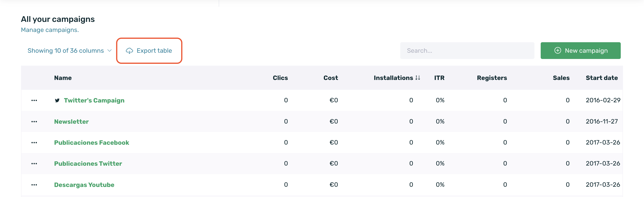
Task: Click the Installations sort arrows icon
Action: click(417, 78)
